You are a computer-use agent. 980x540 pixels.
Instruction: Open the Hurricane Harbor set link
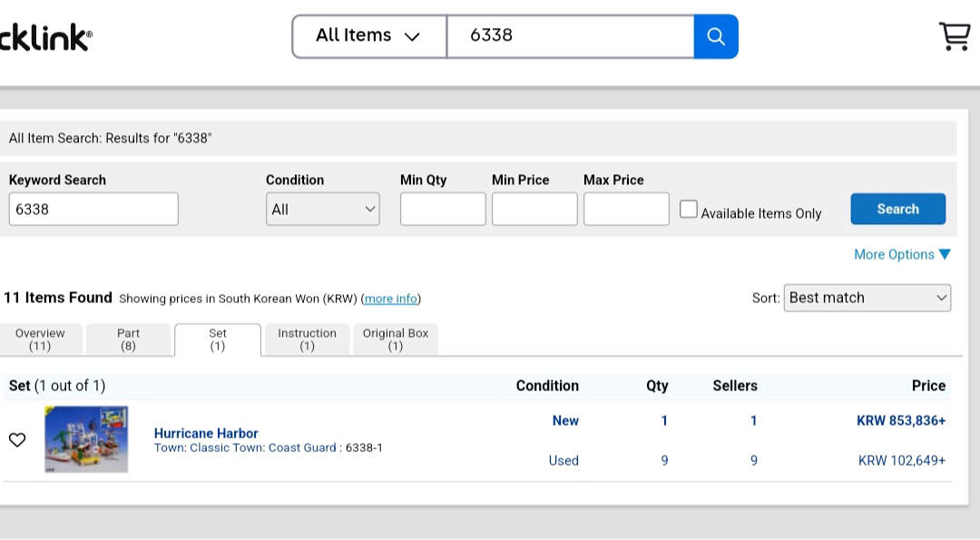point(206,433)
